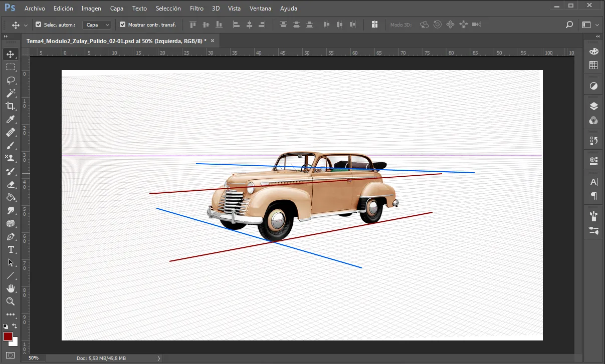Open the Imagen menu

[x=91, y=9]
